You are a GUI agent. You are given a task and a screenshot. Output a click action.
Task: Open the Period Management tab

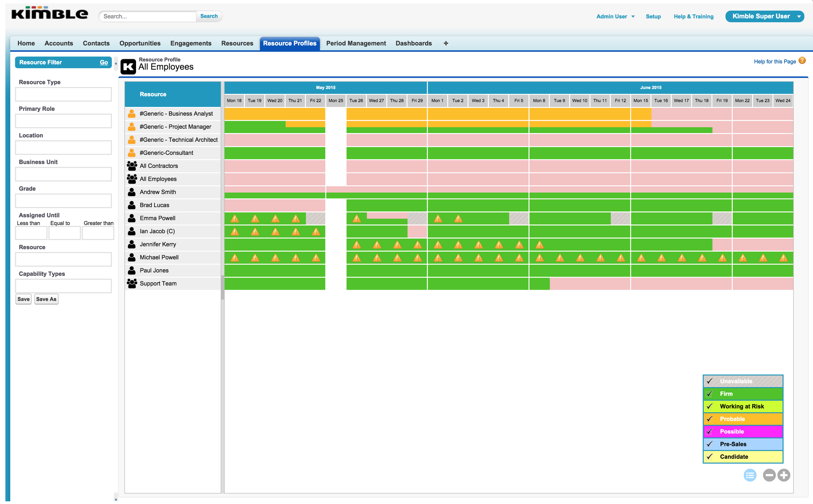356,43
